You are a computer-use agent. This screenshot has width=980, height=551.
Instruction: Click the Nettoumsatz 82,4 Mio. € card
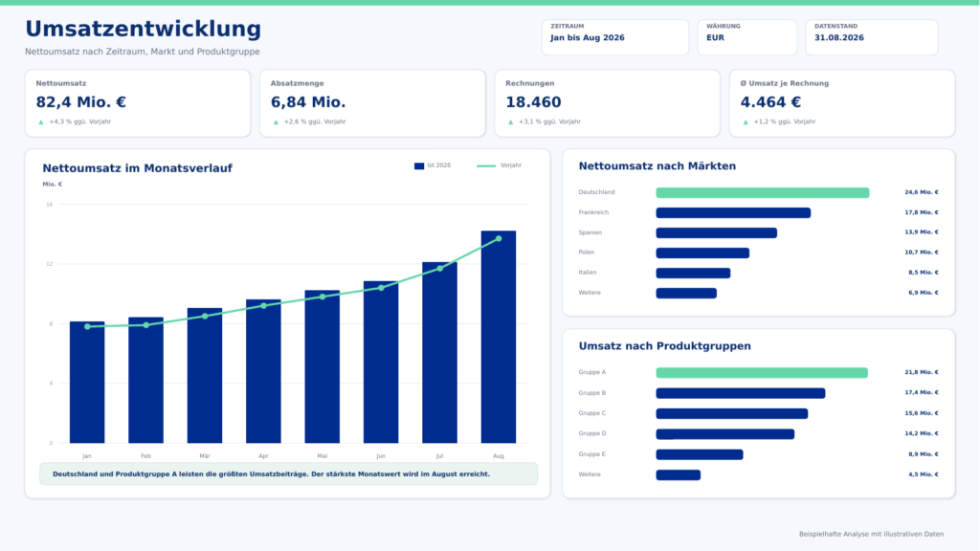click(138, 103)
